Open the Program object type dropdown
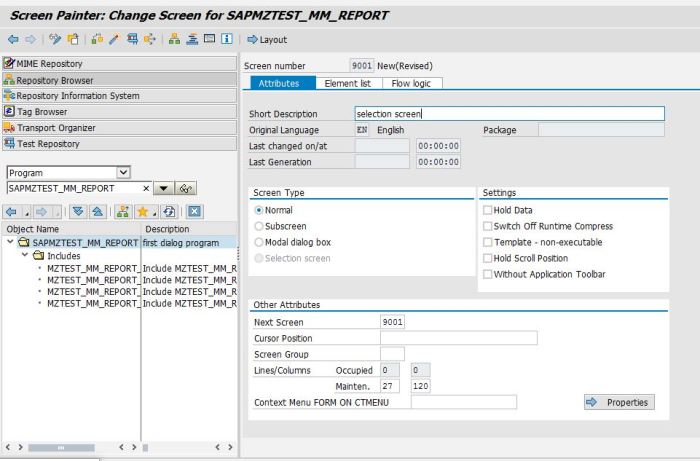Screen dimensions: 700x461 click(x=124, y=173)
